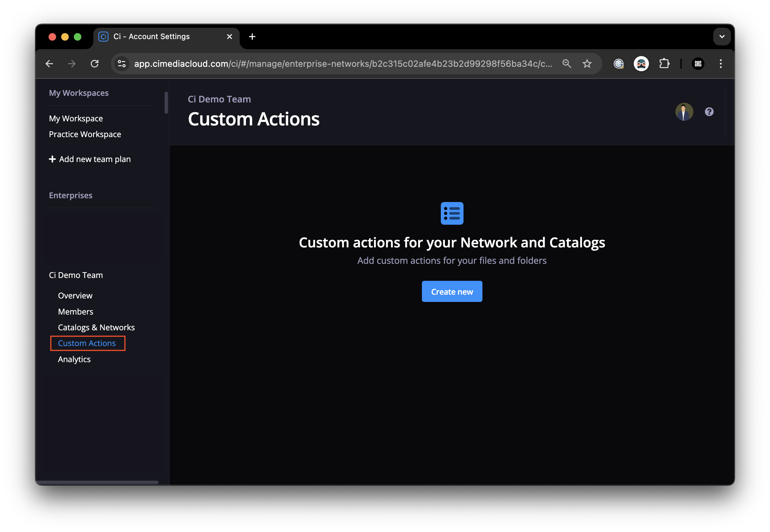
Task: Open the Chrome profile avatar
Action: tap(698, 64)
